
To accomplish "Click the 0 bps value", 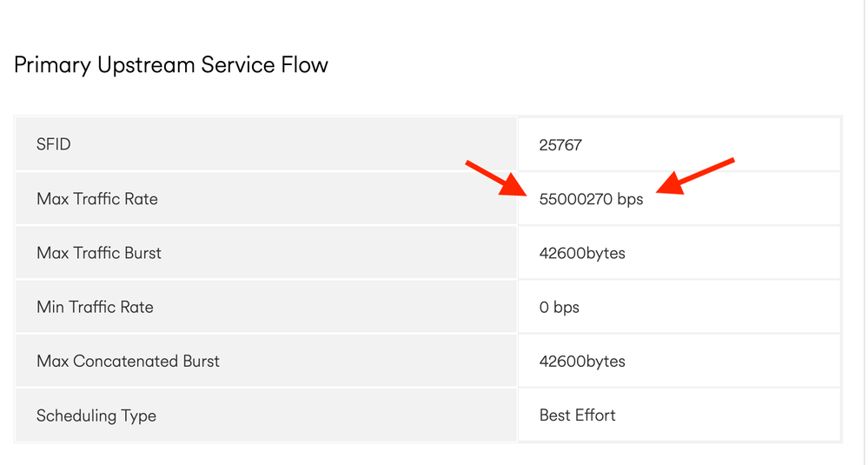I will pyautogui.click(x=559, y=307).
